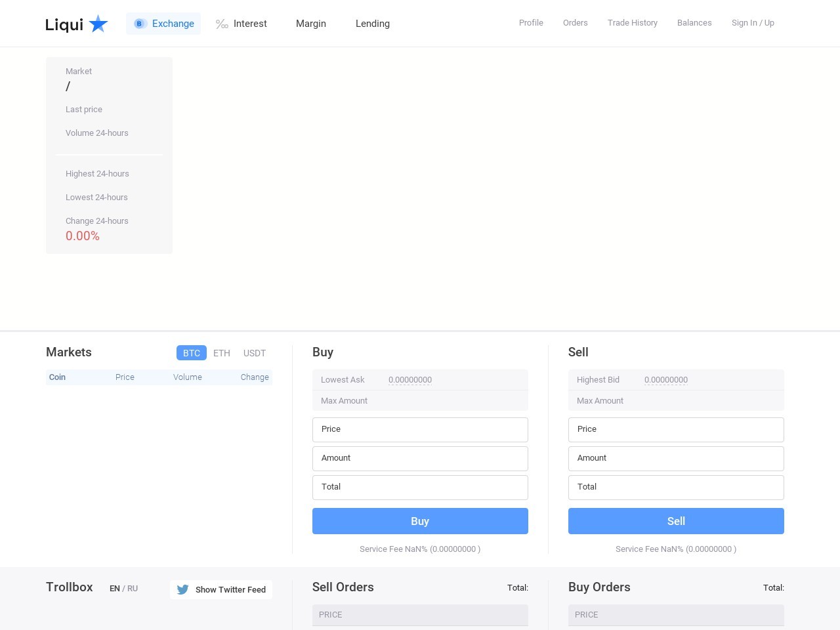Switch to the USDT market tab
840x630 pixels.
pyautogui.click(x=255, y=353)
